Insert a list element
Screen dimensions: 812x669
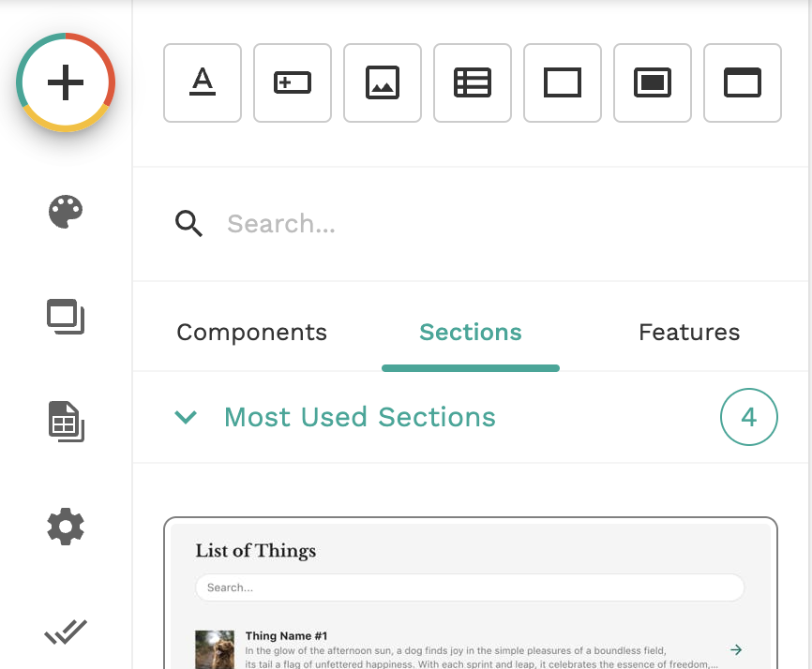pos(473,83)
